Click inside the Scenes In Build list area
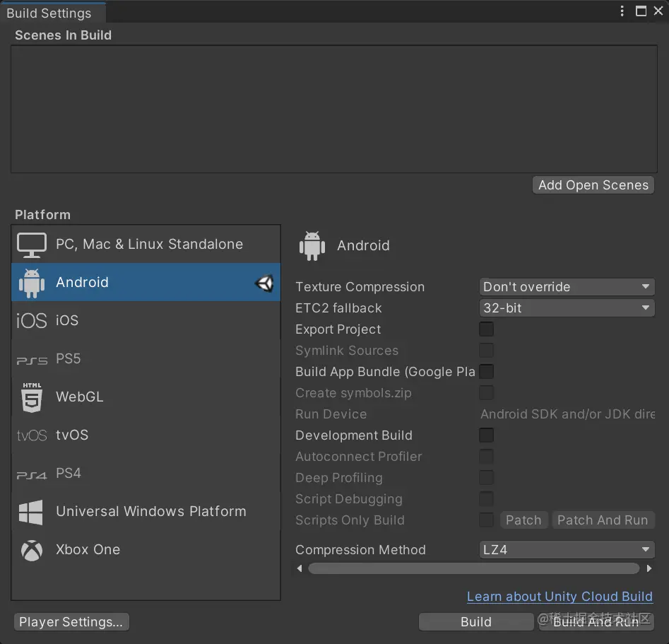 [x=334, y=110]
